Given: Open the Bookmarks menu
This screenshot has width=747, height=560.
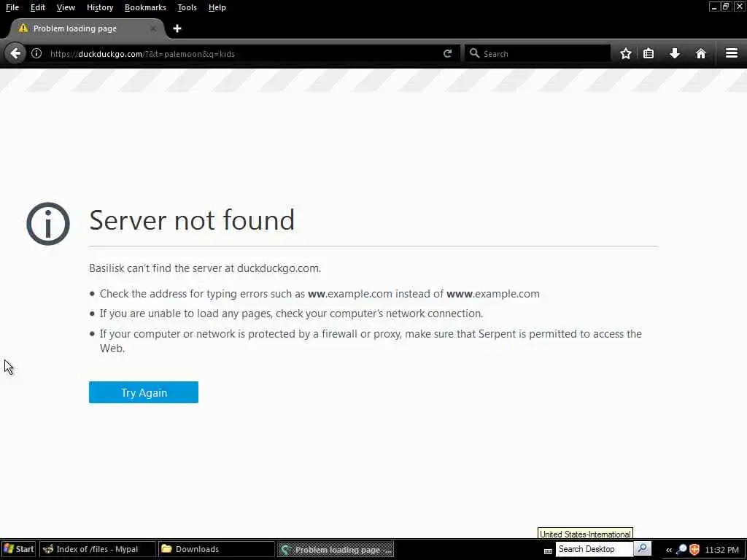Looking at the screenshot, I should 145,7.
